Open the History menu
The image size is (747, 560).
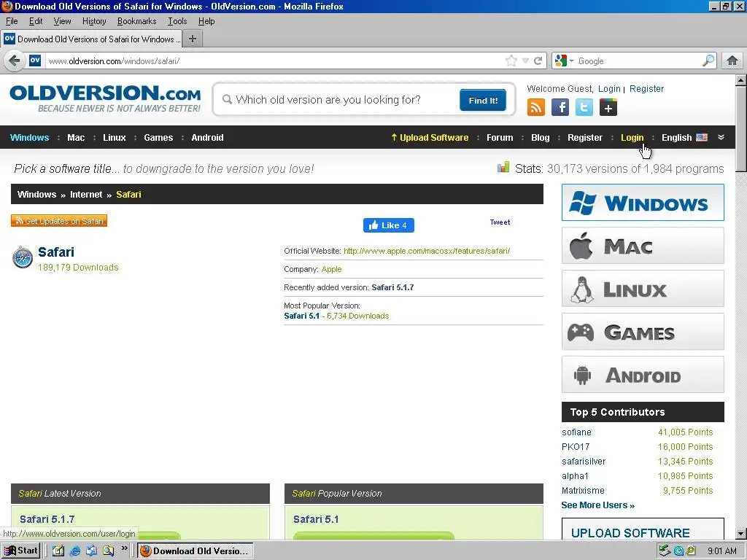click(x=94, y=21)
